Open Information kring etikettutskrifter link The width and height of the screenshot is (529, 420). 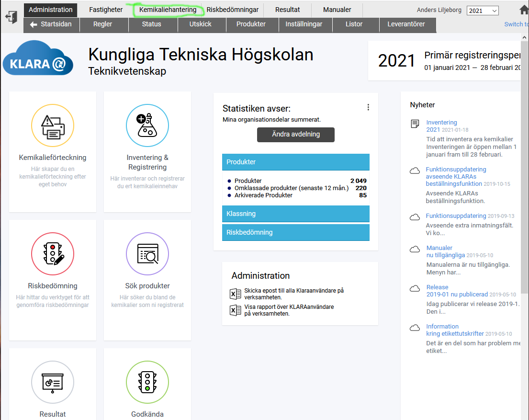455,330
